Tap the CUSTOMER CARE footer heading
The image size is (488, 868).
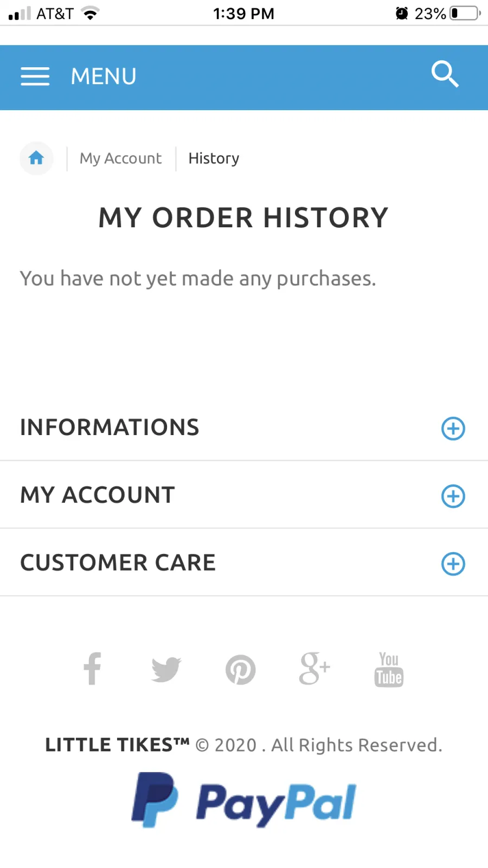[118, 563]
